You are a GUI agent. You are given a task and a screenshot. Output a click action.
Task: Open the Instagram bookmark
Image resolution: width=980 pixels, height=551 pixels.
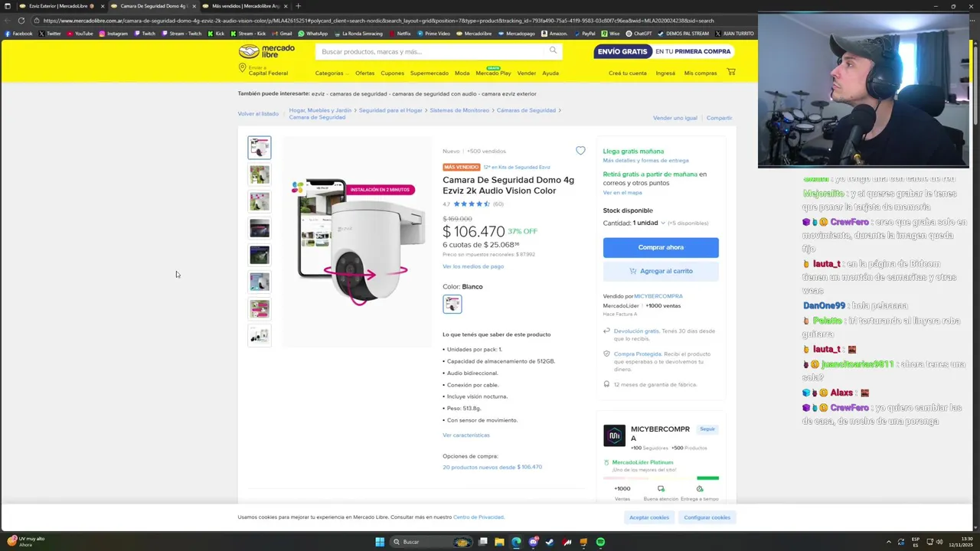click(113, 34)
